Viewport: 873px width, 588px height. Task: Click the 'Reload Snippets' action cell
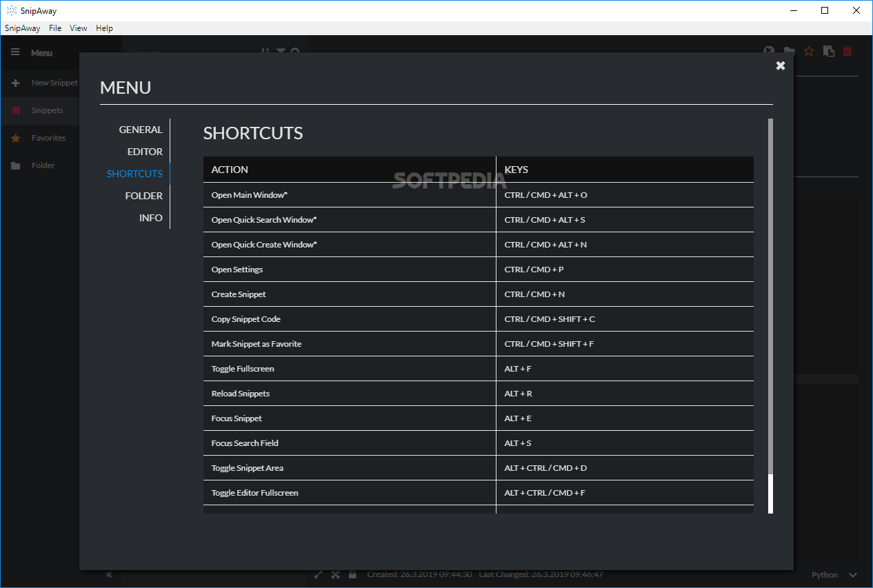(350, 394)
